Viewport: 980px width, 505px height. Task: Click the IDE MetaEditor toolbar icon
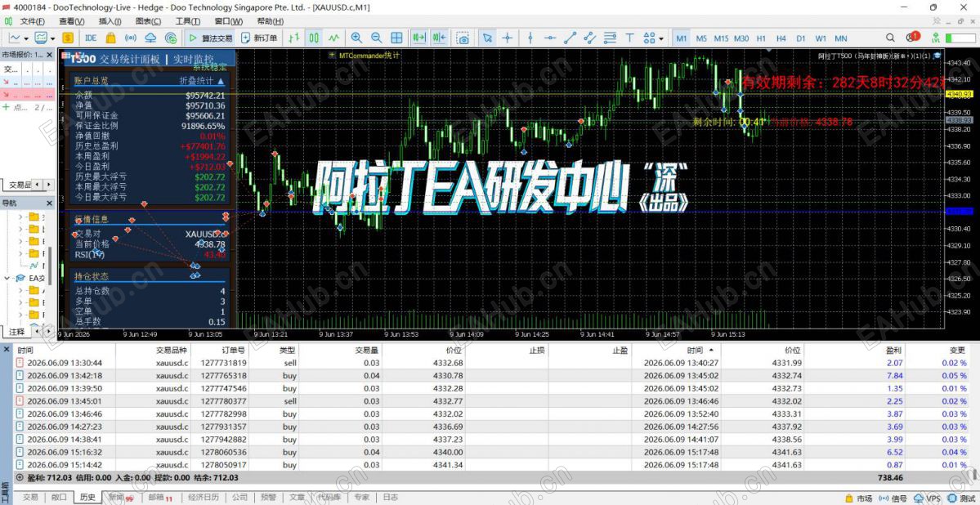click(91, 38)
